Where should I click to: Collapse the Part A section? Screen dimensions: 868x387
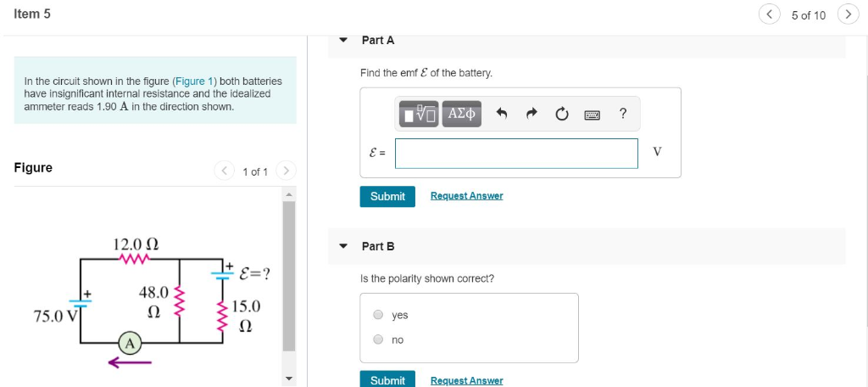pyautogui.click(x=343, y=40)
